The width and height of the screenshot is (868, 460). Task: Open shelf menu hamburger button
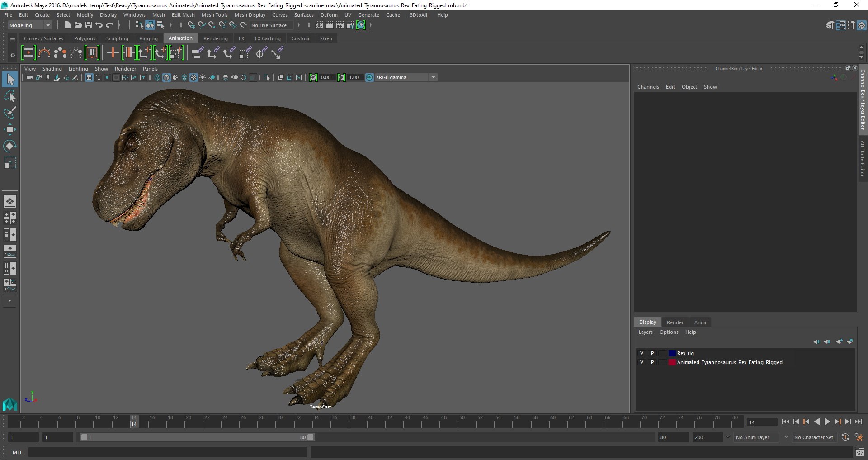(13, 39)
